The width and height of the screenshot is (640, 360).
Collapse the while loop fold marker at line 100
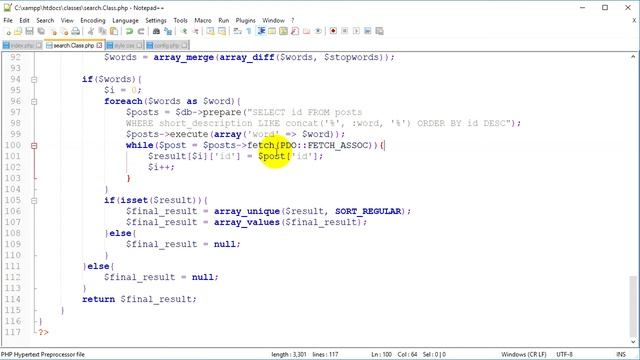click(x=34, y=146)
